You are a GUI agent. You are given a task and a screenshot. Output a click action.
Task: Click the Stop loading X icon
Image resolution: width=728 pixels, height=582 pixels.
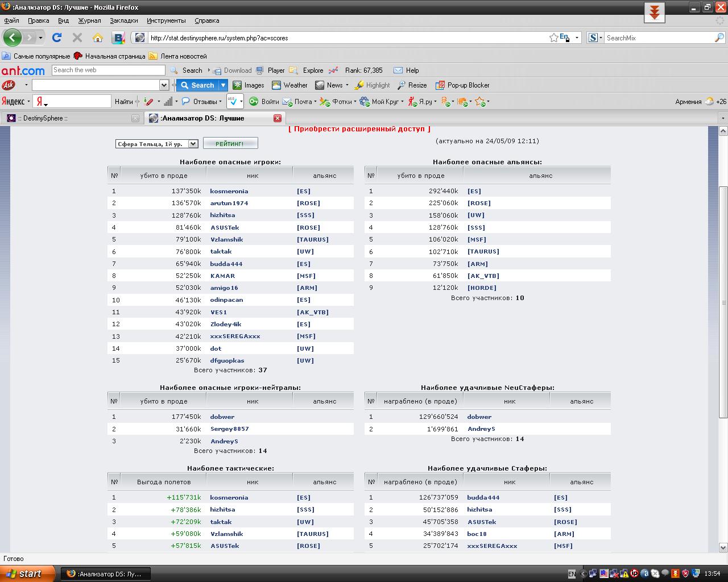(x=77, y=38)
